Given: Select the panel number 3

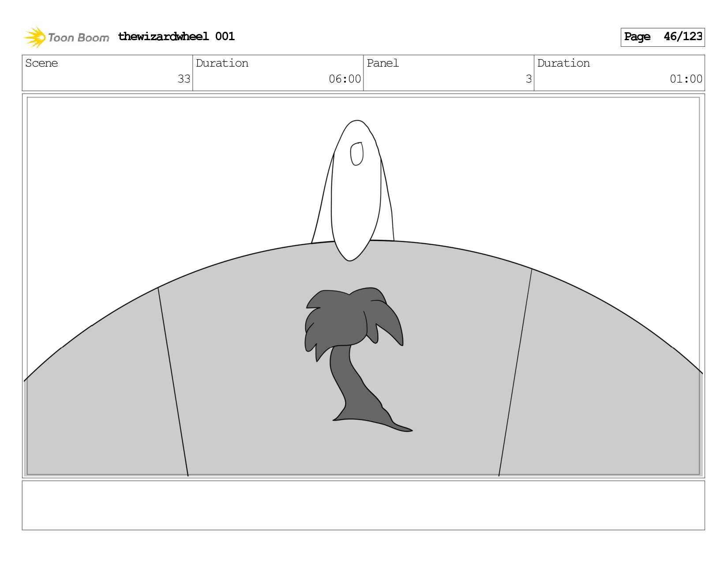Looking at the screenshot, I should point(529,79).
